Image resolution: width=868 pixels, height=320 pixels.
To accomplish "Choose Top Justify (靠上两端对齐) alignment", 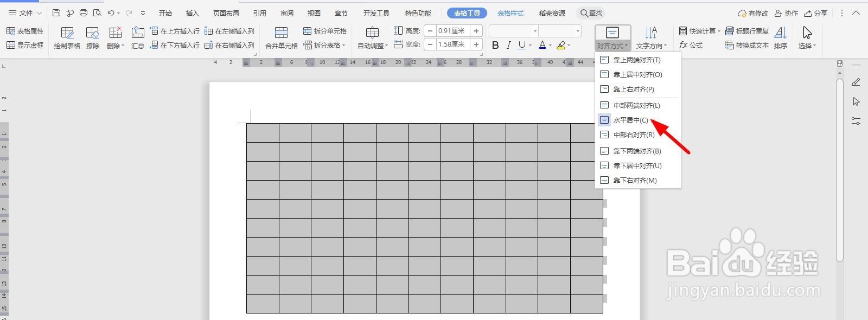I will click(x=638, y=60).
